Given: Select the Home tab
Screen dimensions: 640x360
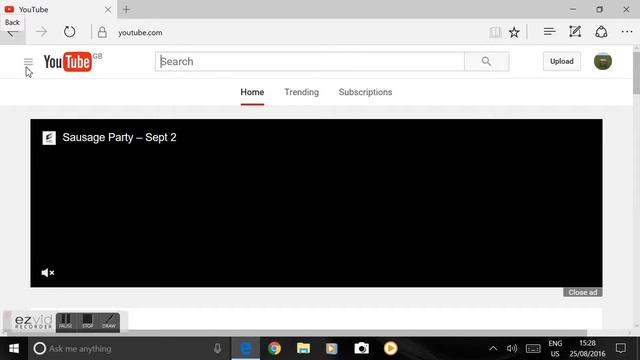Looking at the screenshot, I should tap(252, 92).
